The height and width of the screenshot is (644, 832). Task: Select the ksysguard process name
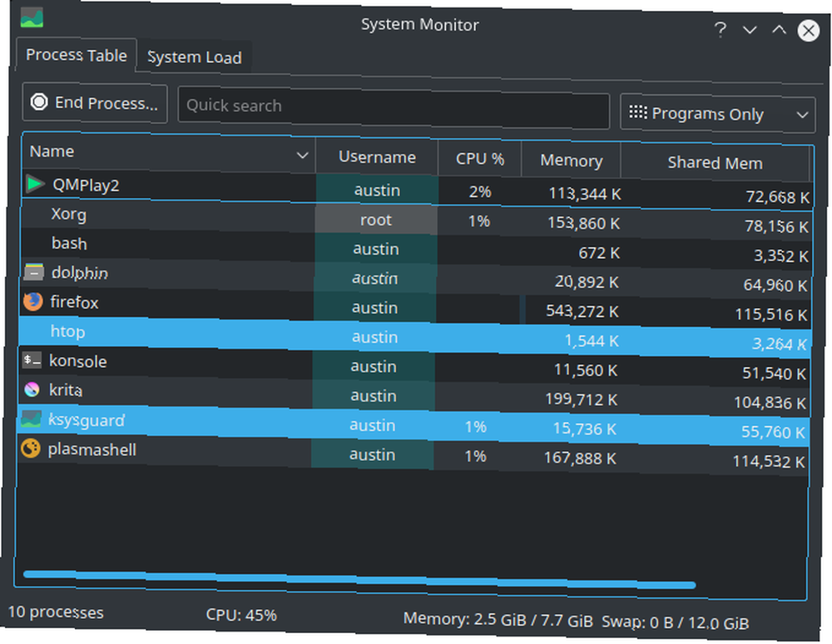(x=87, y=420)
